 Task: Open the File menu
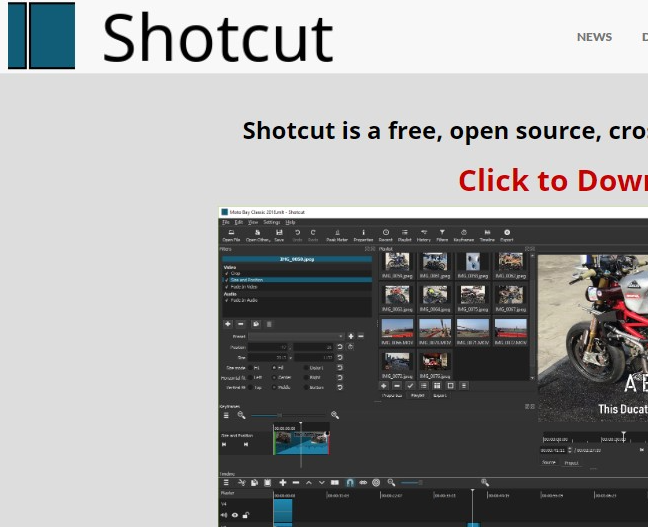226,222
